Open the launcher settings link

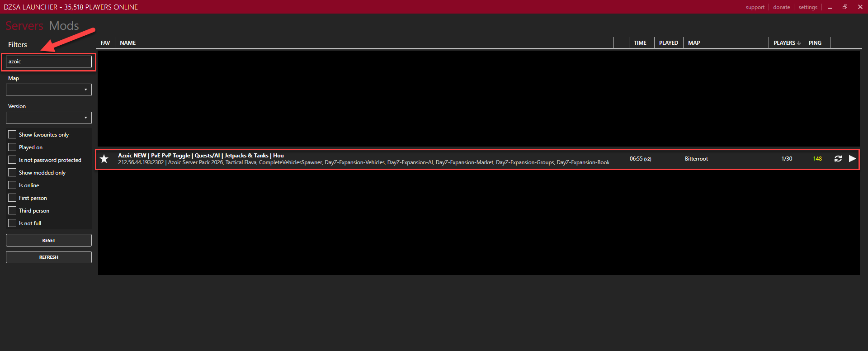(x=808, y=7)
